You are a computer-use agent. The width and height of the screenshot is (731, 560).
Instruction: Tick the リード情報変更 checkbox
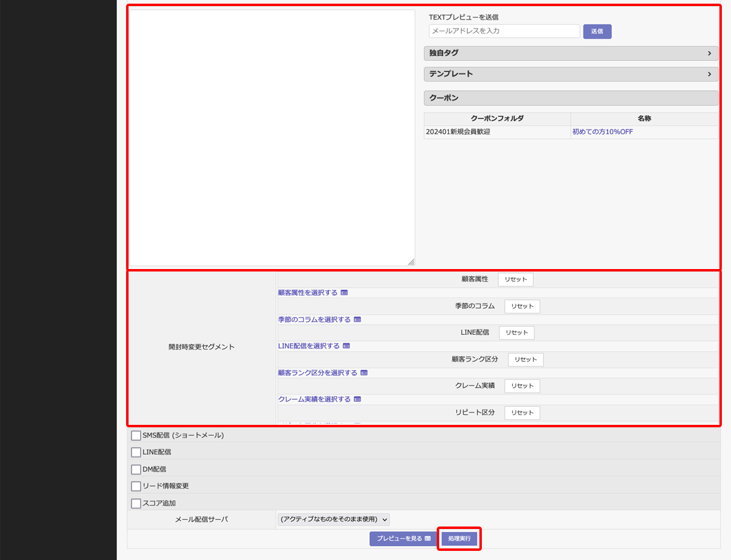tap(136, 486)
